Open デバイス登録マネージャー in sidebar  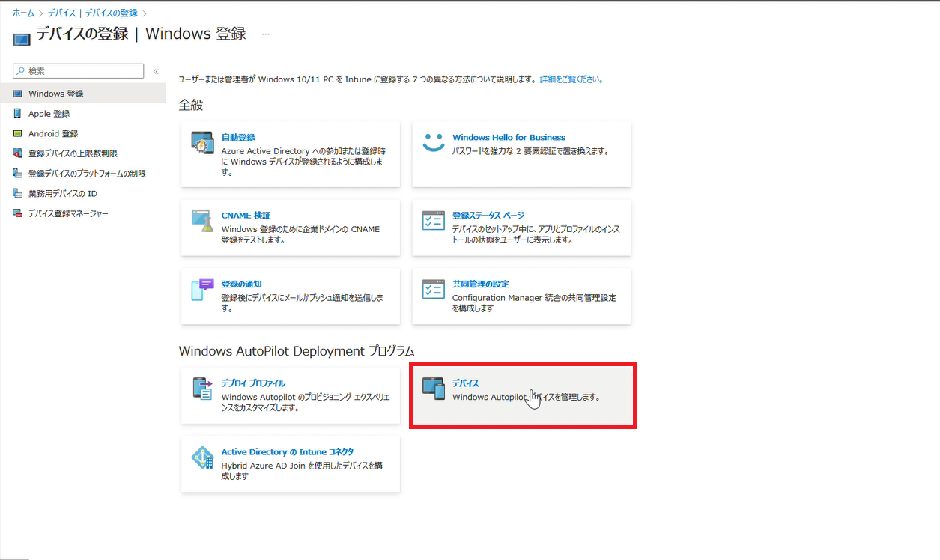68,213
